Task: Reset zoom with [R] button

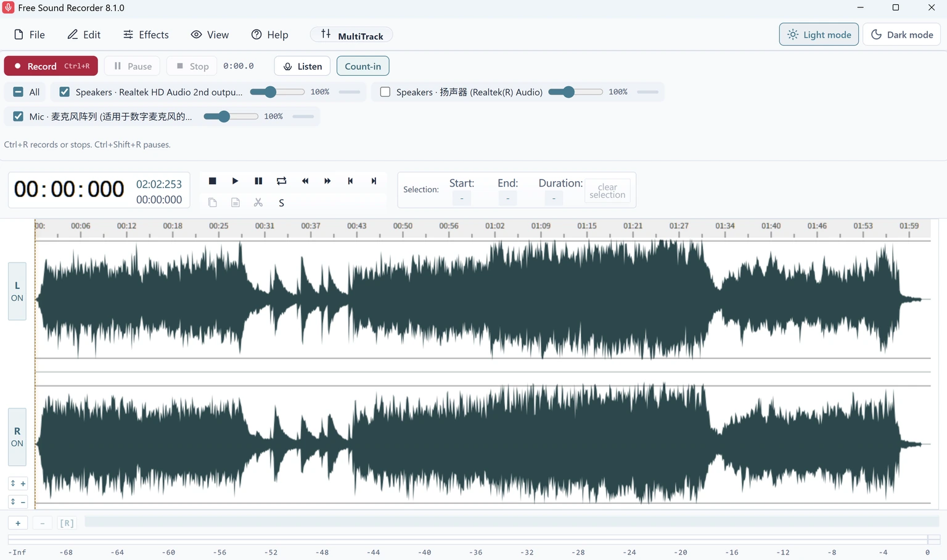Action: 67,523
